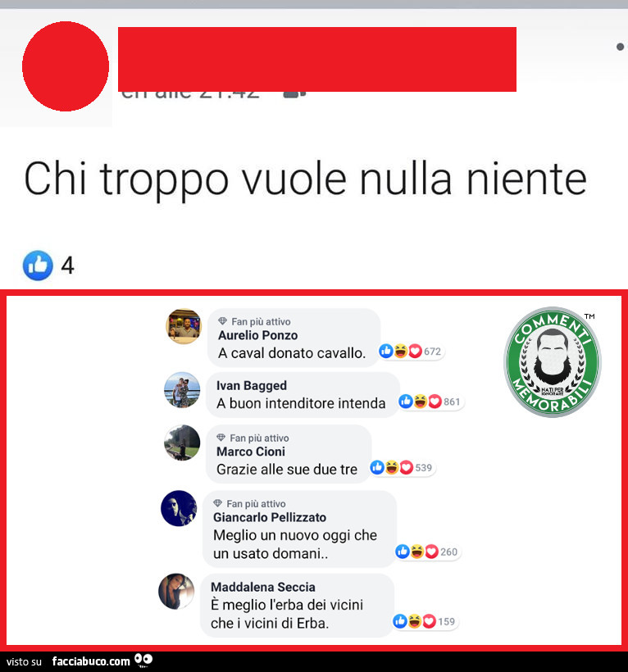Click the blue like icon beside count 4
628x672 pixels.
tap(38, 266)
